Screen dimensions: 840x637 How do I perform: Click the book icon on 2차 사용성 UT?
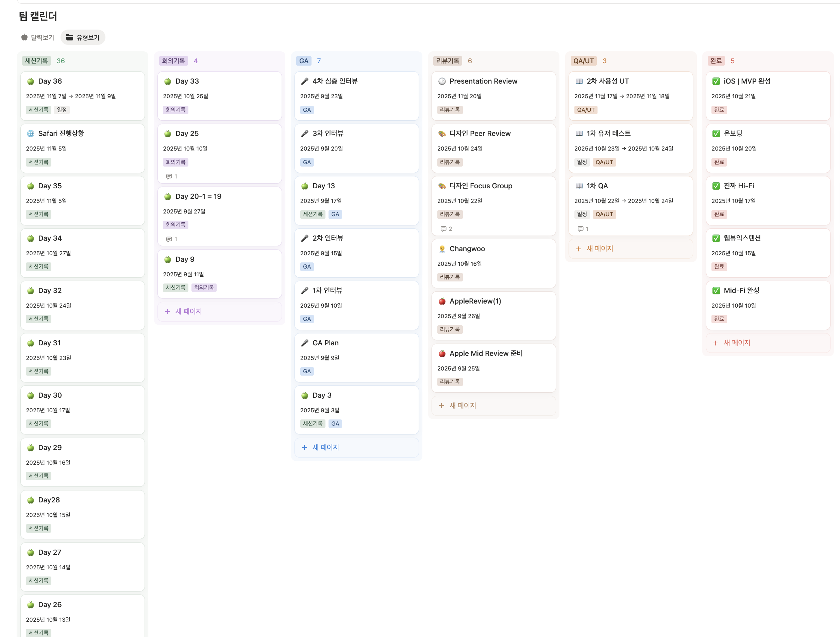coord(579,81)
